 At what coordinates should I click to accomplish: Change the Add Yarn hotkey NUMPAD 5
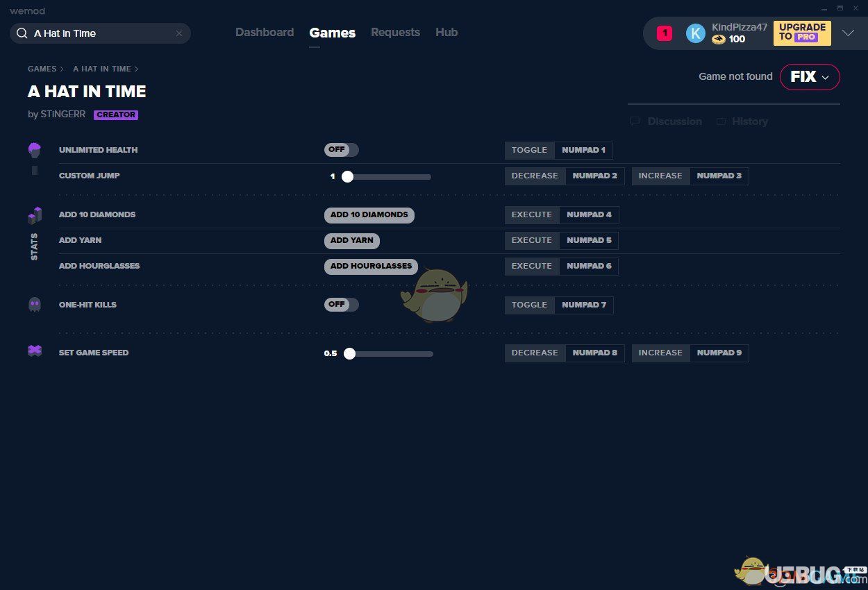[589, 241]
